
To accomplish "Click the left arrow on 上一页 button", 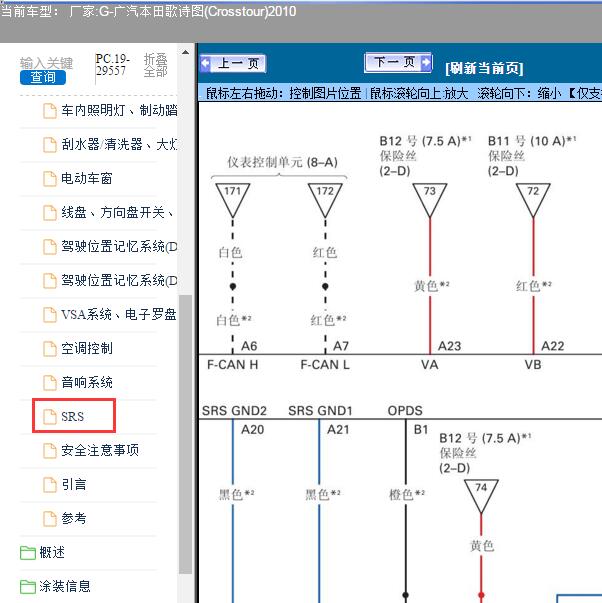I will [x=205, y=63].
